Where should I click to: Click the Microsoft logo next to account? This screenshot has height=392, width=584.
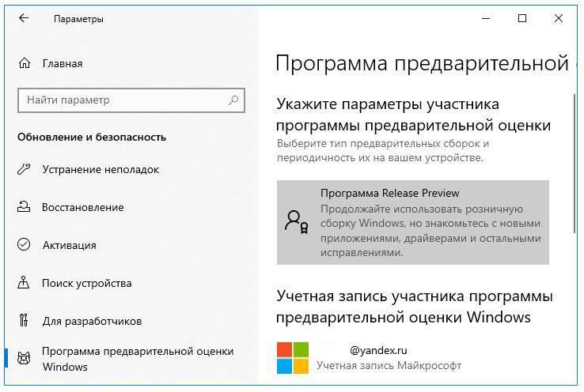[x=293, y=358]
